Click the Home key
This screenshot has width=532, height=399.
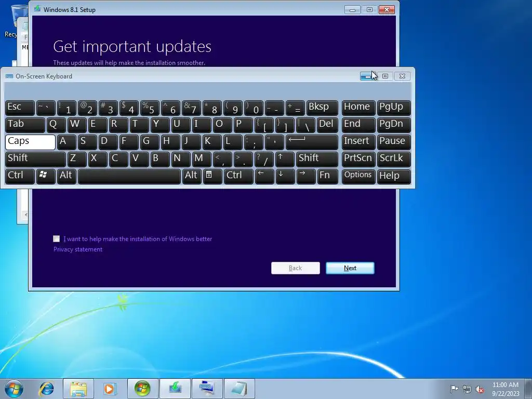coord(358,108)
